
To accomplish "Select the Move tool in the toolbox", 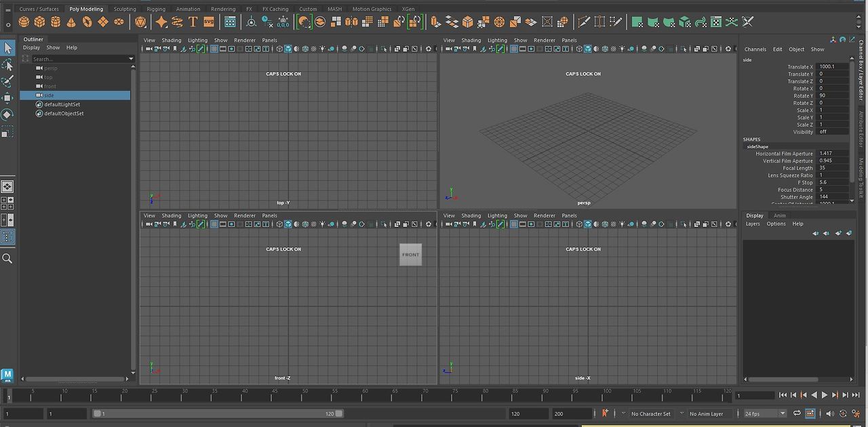I will 8,98.
